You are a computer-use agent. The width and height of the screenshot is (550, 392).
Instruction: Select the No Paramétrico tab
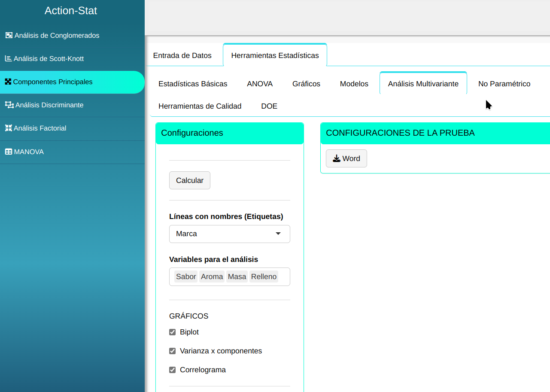click(x=504, y=84)
